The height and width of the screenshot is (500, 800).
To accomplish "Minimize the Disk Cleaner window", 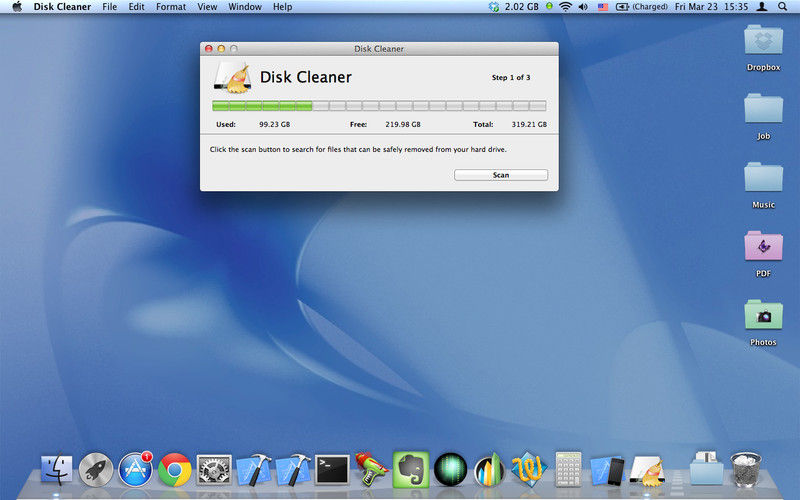I will point(221,48).
